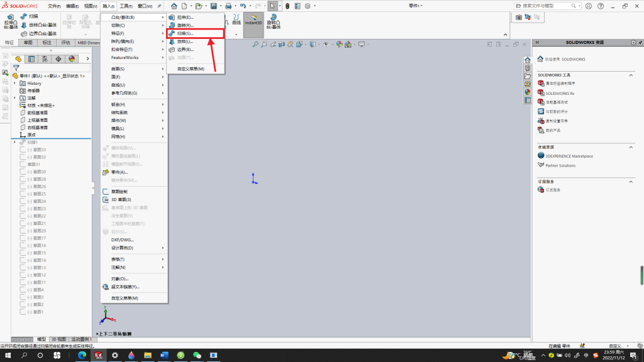Switch to the PropertyManager tab icon
This screenshot has width=644, height=362.
[31, 59]
